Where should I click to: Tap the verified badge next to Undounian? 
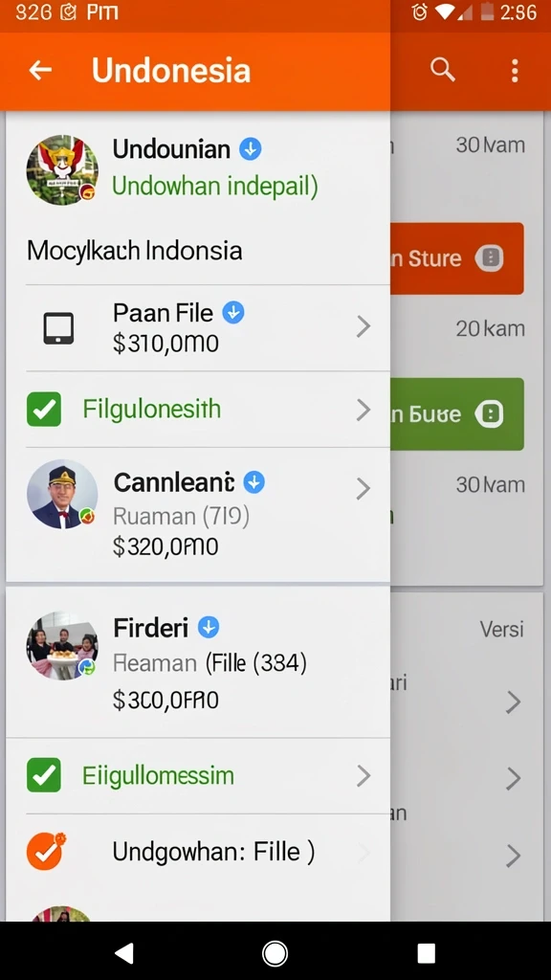[x=251, y=149]
